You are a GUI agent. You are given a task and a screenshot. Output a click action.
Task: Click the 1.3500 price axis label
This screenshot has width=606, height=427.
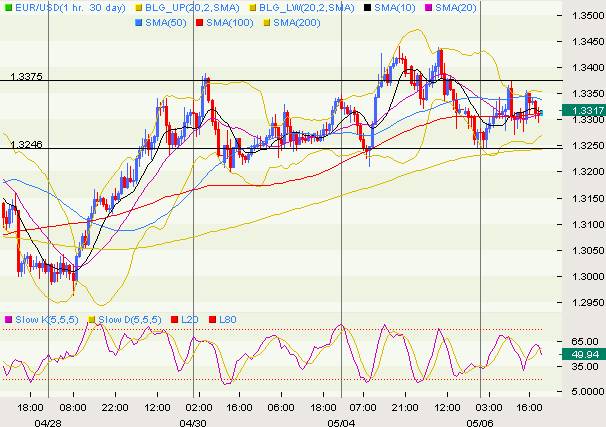(588, 15)
